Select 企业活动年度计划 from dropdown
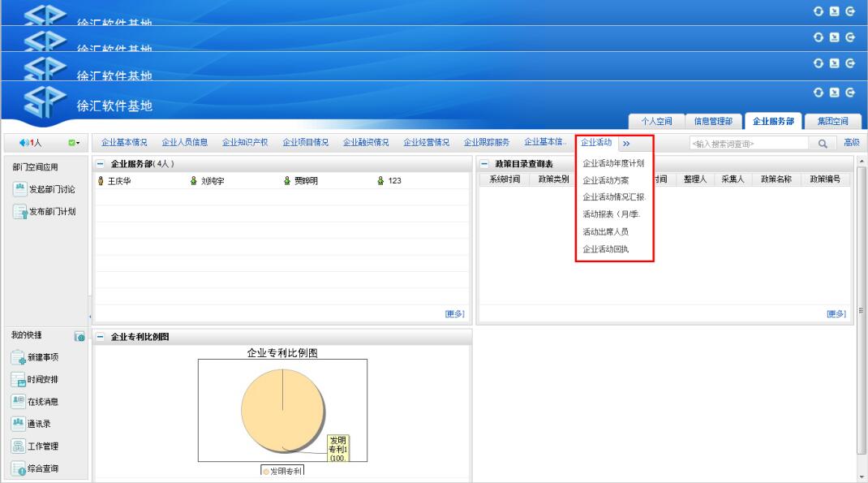Screen dimensions: 868x483 613,163
